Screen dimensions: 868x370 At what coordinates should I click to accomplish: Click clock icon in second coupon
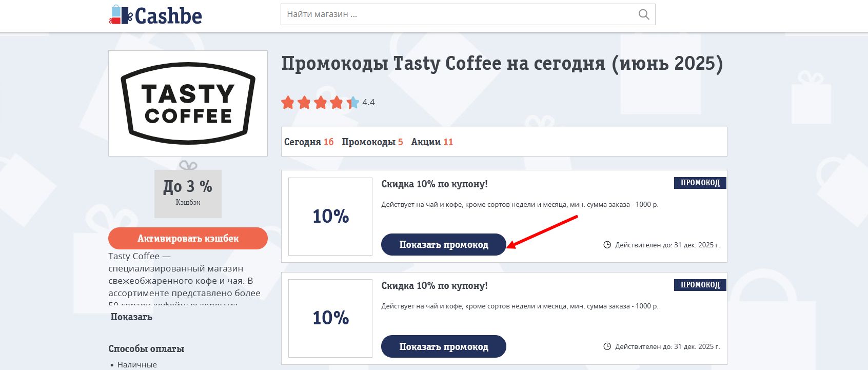click(x=607, y=346)
